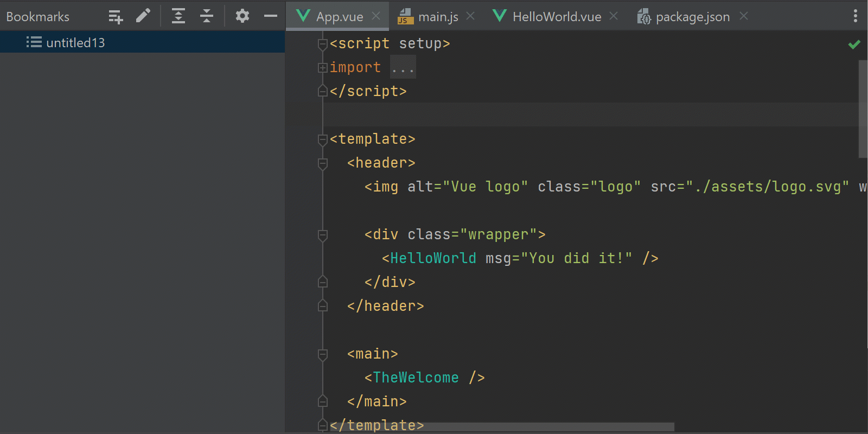Expand the folded import region
This screenshot has height=434, width=868.
[323, 68]
